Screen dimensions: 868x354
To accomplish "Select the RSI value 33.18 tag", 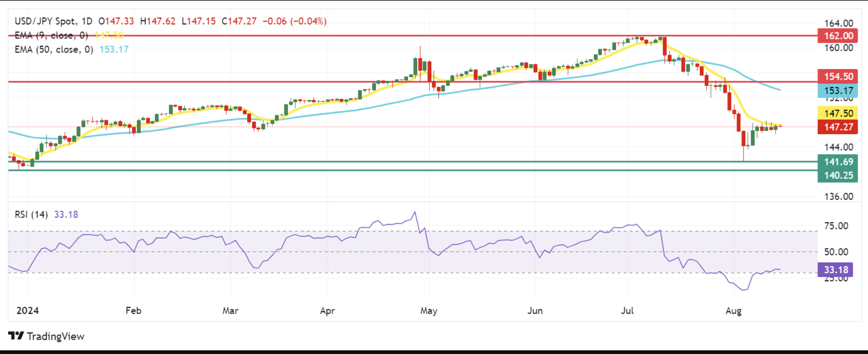I will [x=835, y=270].
